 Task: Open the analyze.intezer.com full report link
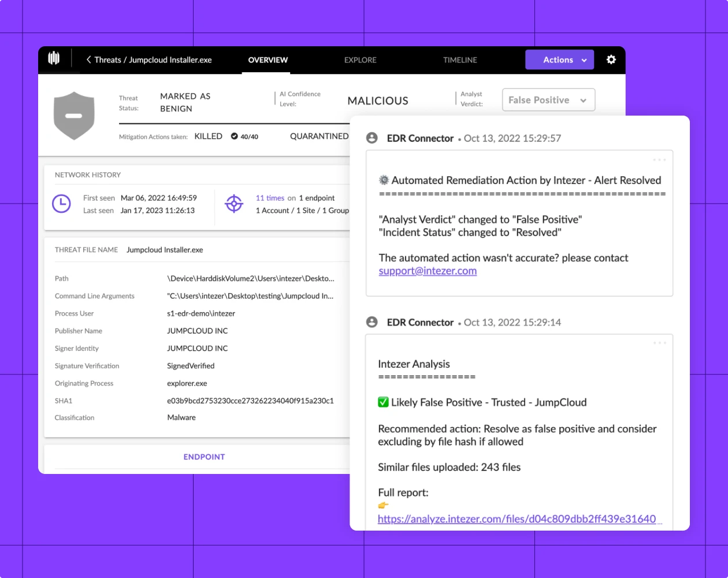[x=517, y=519]
